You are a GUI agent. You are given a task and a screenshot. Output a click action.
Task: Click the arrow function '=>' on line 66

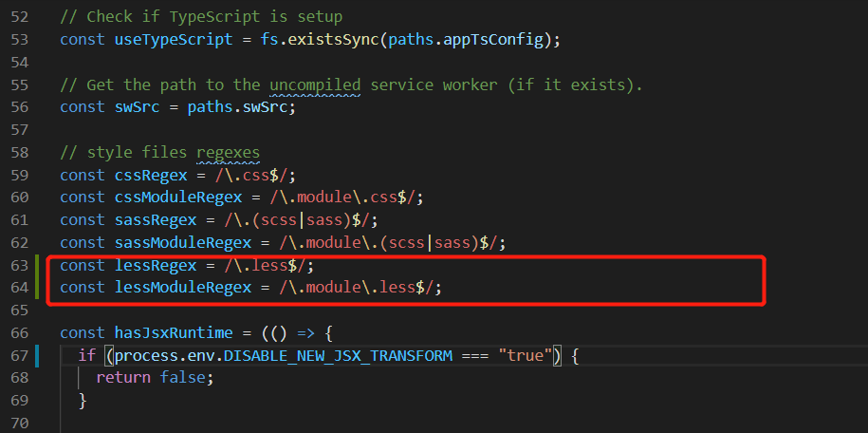[306, 333]
